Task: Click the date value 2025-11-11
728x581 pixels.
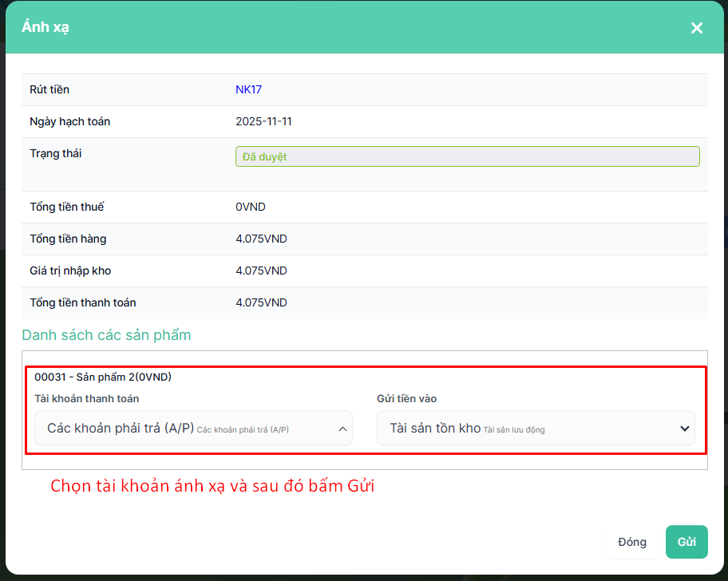Action: [265, 121]
